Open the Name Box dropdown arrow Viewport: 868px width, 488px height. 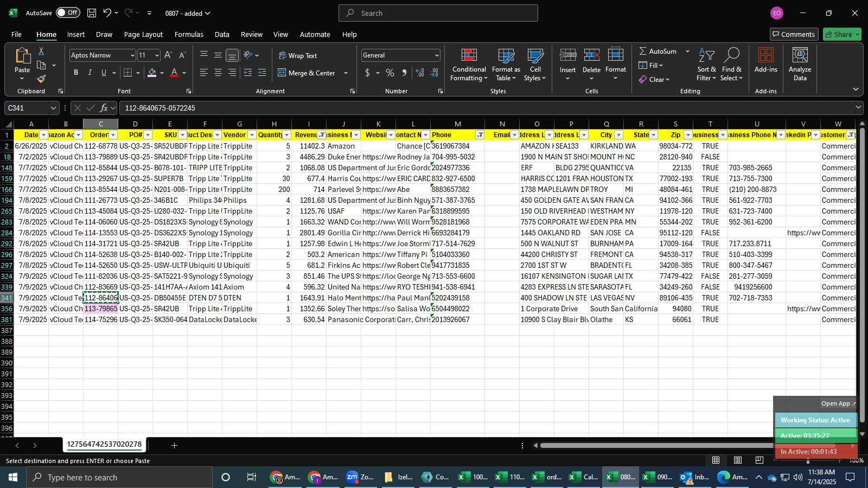[53, 108]
